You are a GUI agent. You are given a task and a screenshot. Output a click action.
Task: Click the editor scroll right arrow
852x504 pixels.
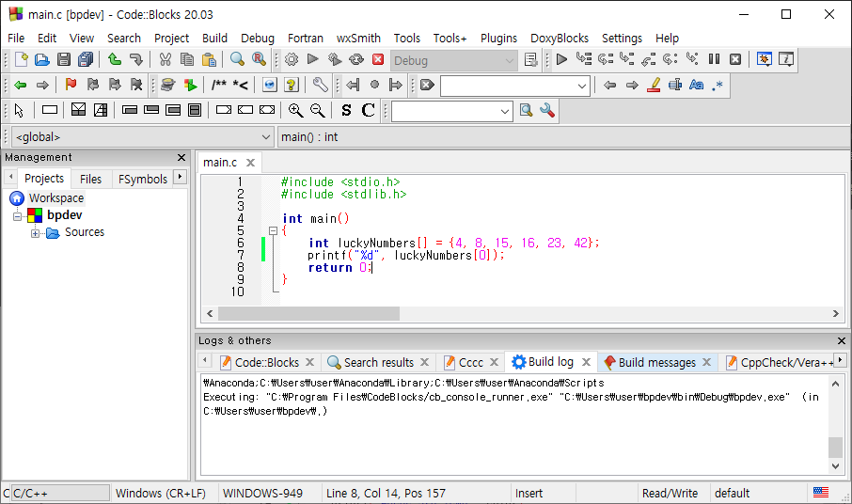(x=836, y=313)
